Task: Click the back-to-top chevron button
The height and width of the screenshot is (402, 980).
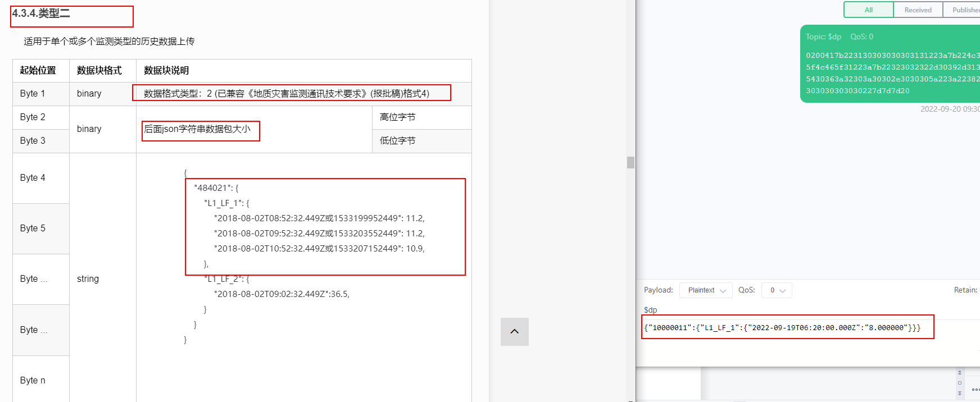Action: click(x=514, y=331)
